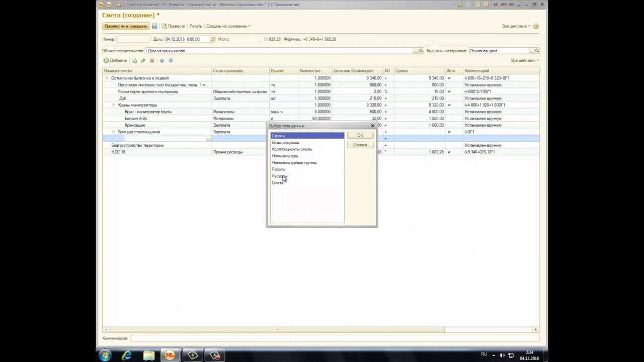Click the M- memory button in title bar

pos(511,5)
